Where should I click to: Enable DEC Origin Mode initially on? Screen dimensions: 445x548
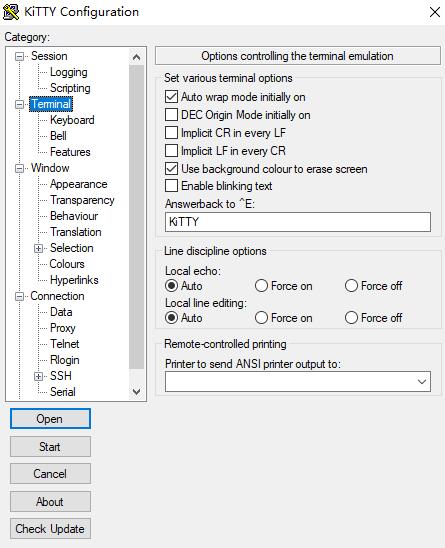click(171, 115)
